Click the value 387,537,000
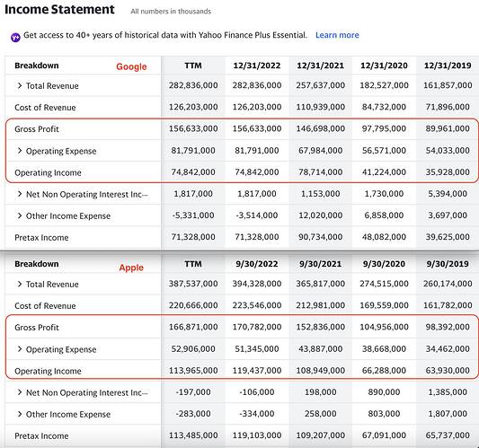Image resolution: width=479 pixels, height=448 pixels. point(193,284)
